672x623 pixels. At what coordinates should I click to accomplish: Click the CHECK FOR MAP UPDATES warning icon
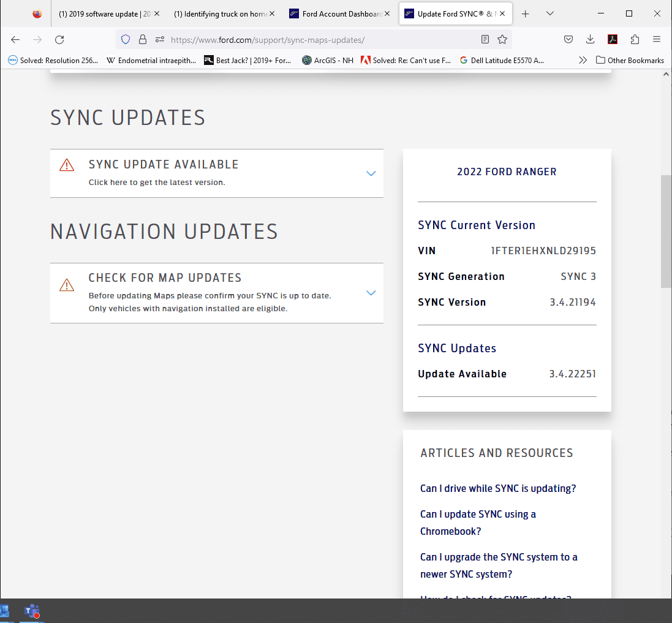(x=67, y=285)
